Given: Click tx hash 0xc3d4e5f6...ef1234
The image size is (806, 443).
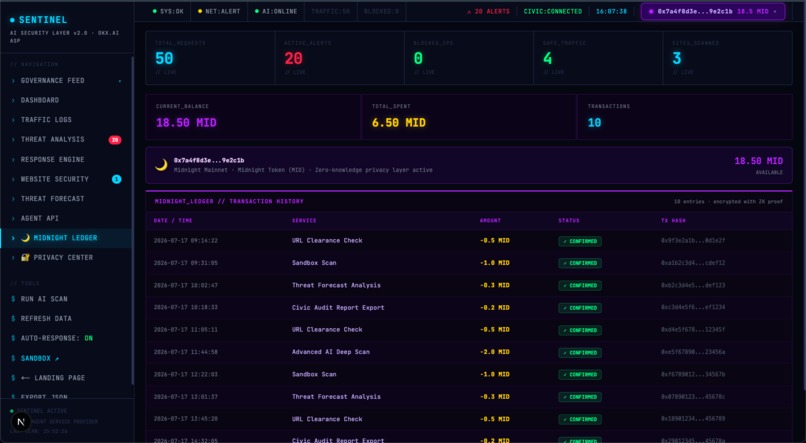Looking at the screenshot, I should pyautogui.click(x=693, y=307).
